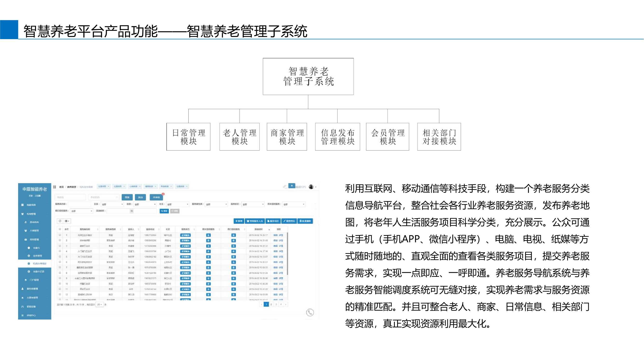Click the table refresh icon button

point(60,221)
